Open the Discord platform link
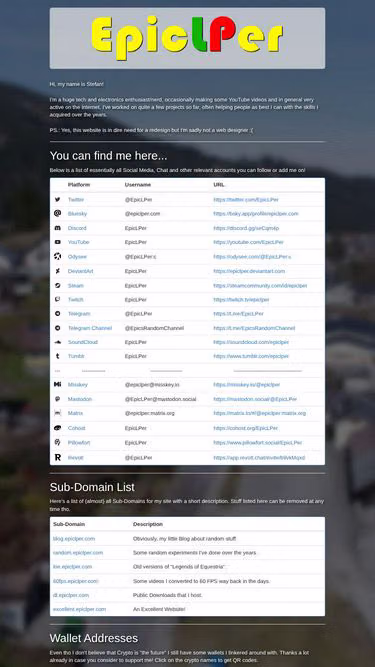 (x=77, y=228)
